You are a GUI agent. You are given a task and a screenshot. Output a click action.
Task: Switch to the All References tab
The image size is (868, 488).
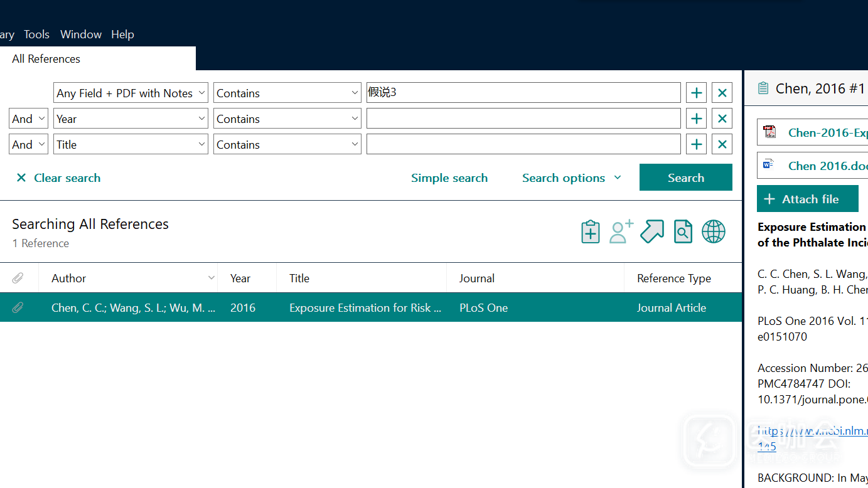[x=46, y=59]
